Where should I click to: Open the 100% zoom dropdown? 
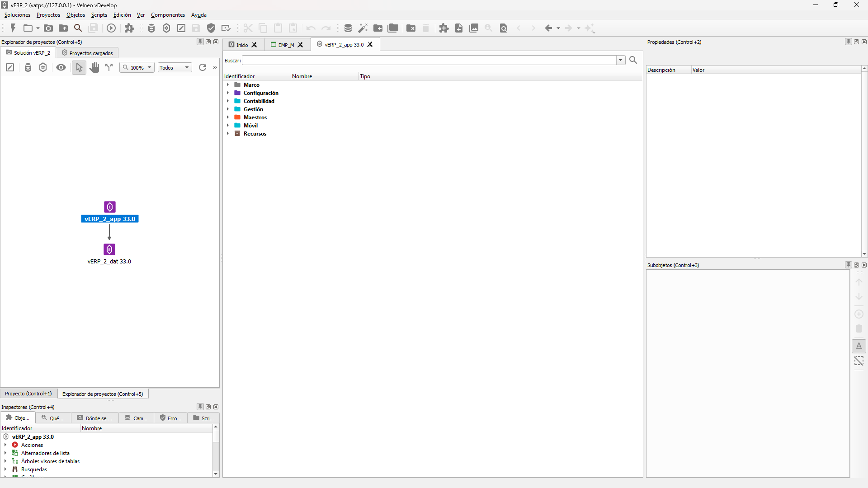pos(137,67)
